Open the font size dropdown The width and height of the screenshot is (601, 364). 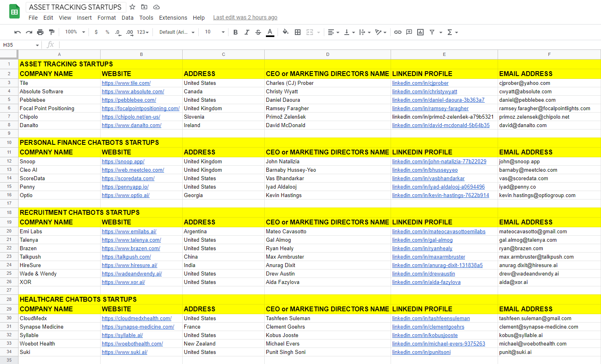pos(214,32)
